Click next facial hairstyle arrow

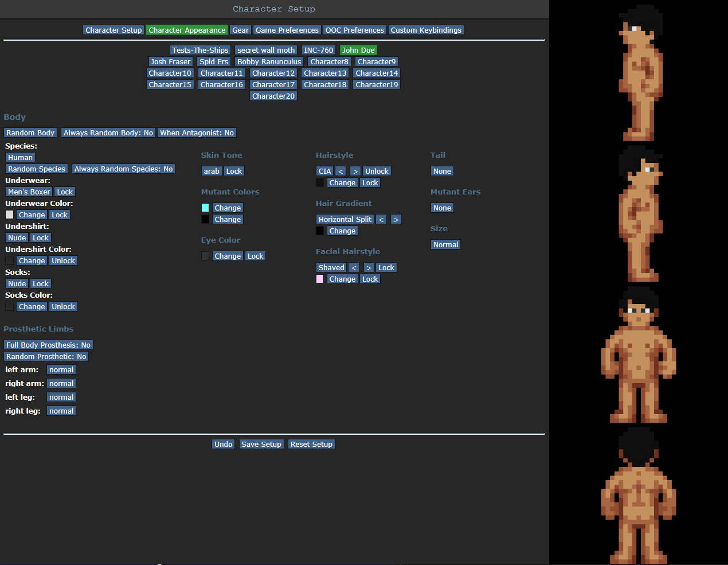368,268
